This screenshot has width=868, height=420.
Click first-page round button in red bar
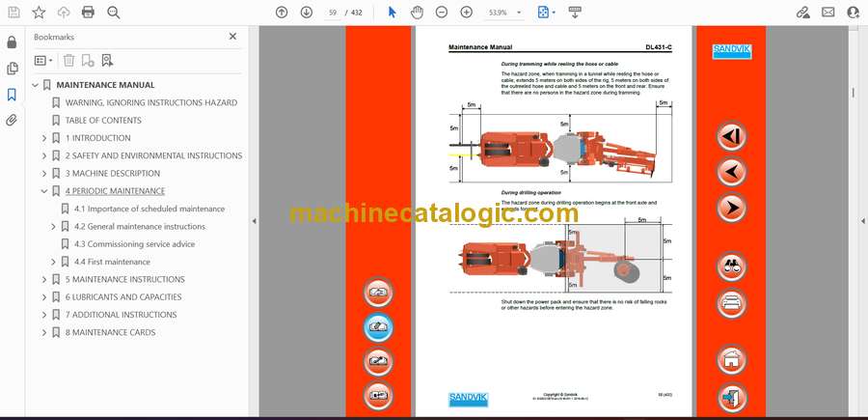point(731,136)
